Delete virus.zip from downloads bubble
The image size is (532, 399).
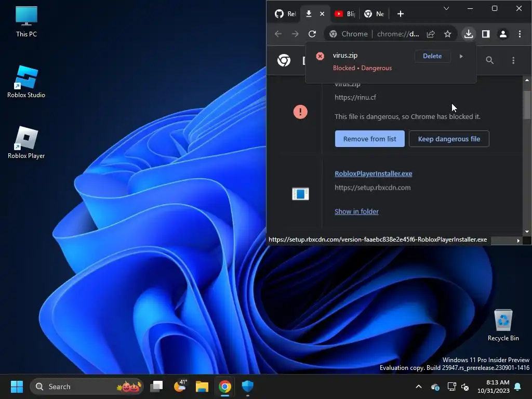[432, 56]
